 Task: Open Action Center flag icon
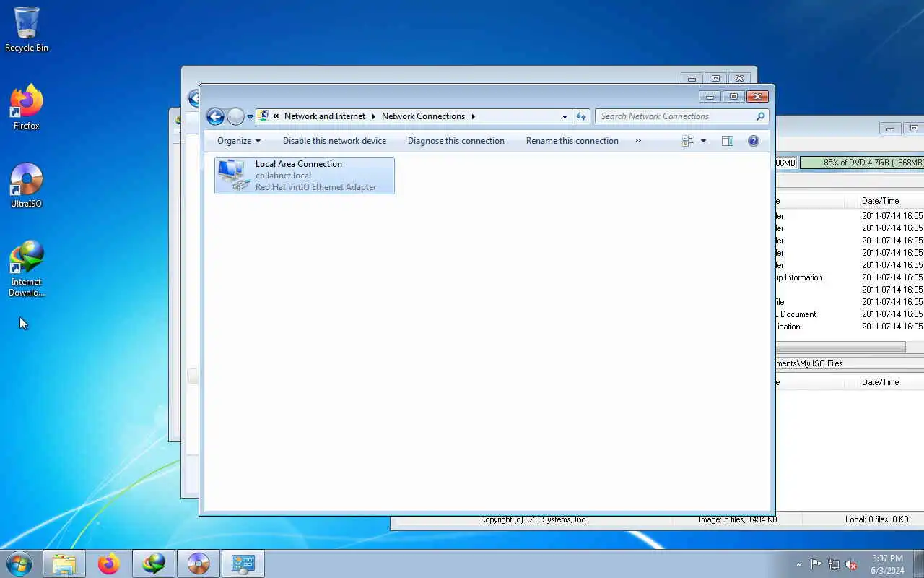[x=816, y=564]
